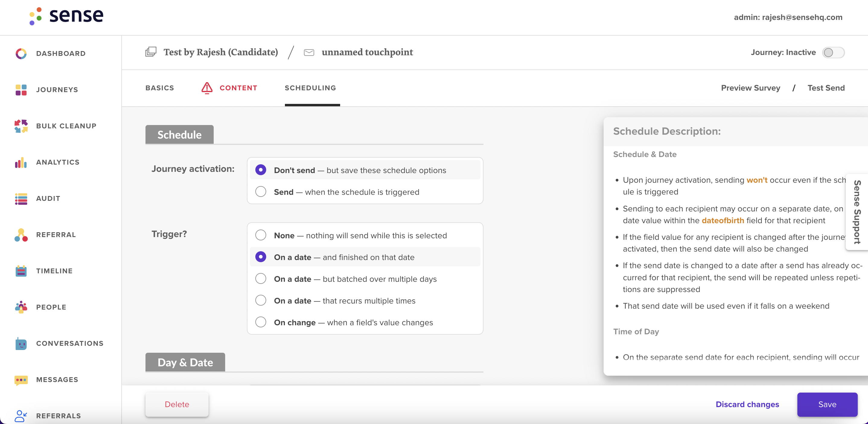Switch to the Scheduling tab
Image resolution: width=868 pixels, height=424 pixels.
(310, 88)
